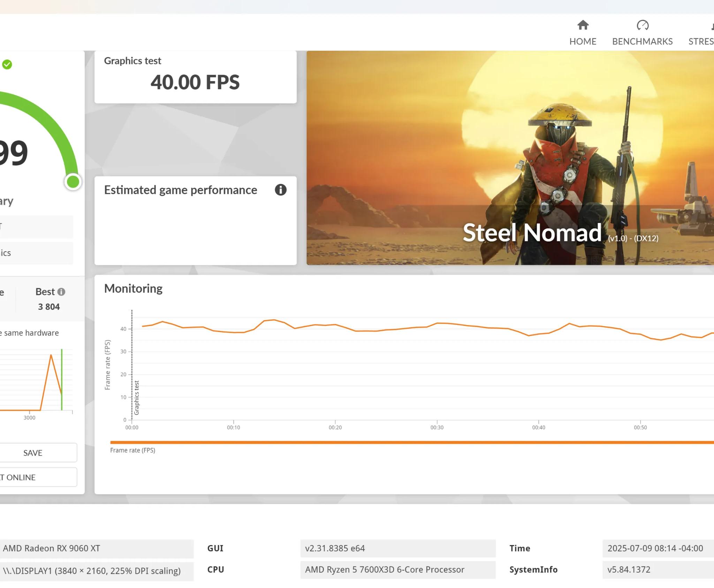
Task: Click the info icon next to Best
Action: click(x=61, y=292)
